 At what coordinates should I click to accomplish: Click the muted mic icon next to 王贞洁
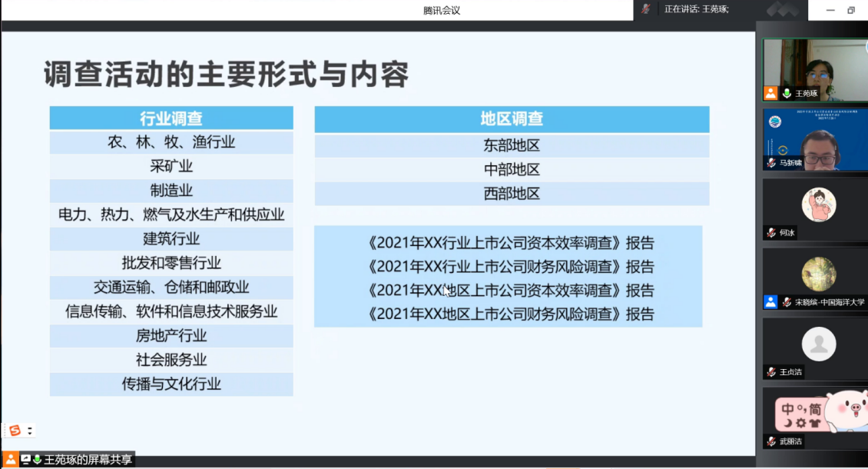pos(771,372)
